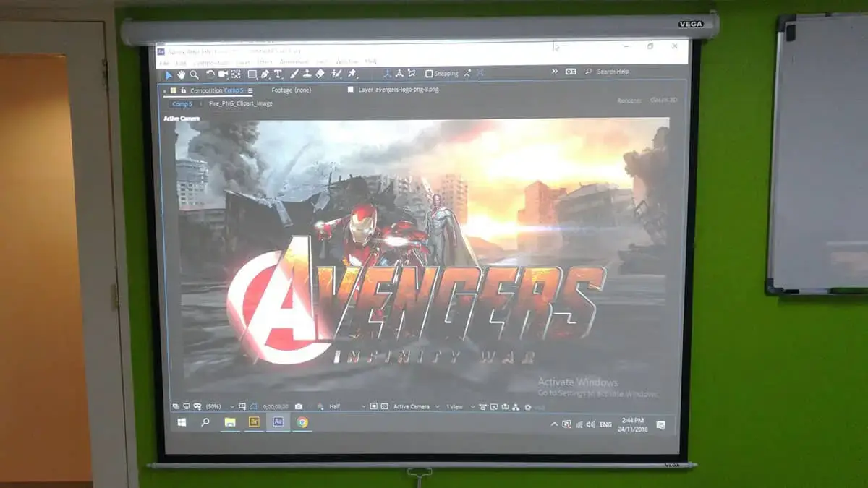This screenshot has width=868, height=488.
Task: Click the current timecode 0;00;08;20
Action: (276, 406)
